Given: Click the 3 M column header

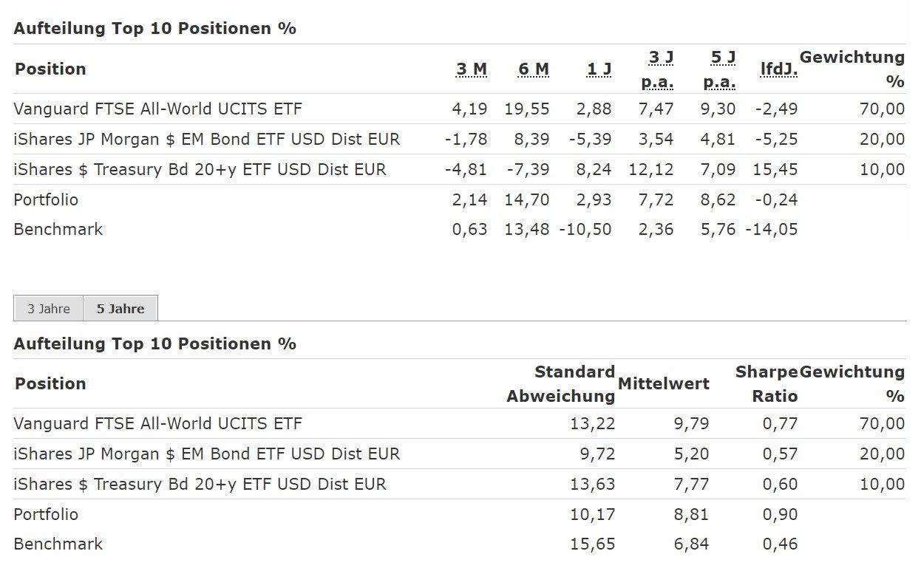Looking at the screenshot, I should point(472,69).
